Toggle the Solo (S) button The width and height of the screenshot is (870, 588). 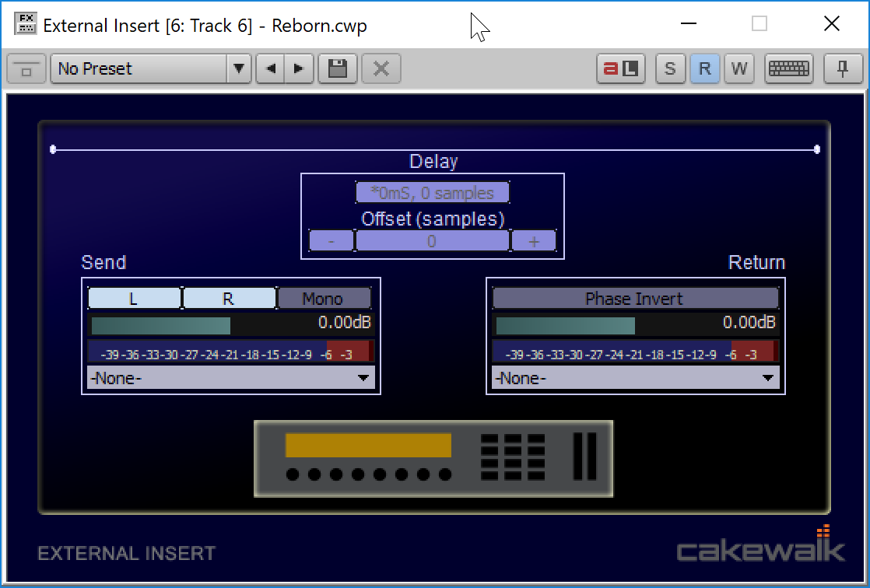click(670, 68)
